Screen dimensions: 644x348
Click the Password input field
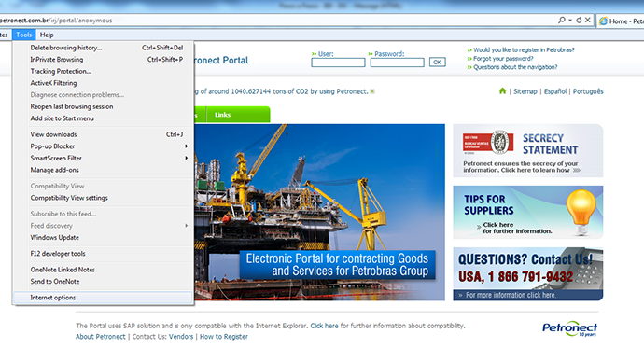point(398,63)
